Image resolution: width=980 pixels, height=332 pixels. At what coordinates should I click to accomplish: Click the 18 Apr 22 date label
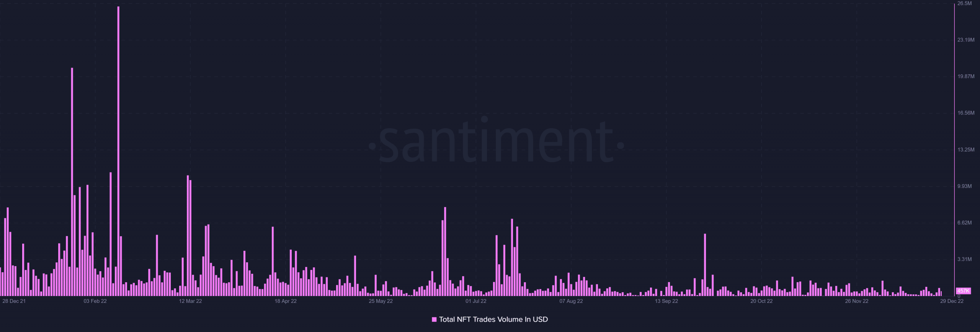[x=286, y=301]
